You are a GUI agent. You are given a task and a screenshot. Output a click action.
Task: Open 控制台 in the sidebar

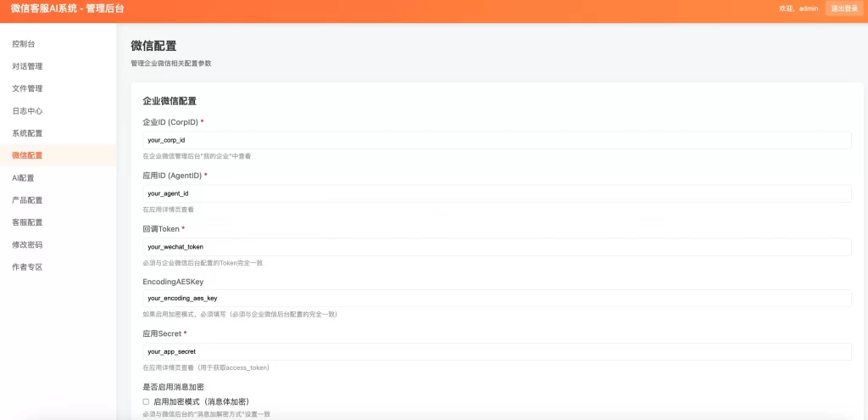click(24, 43)
